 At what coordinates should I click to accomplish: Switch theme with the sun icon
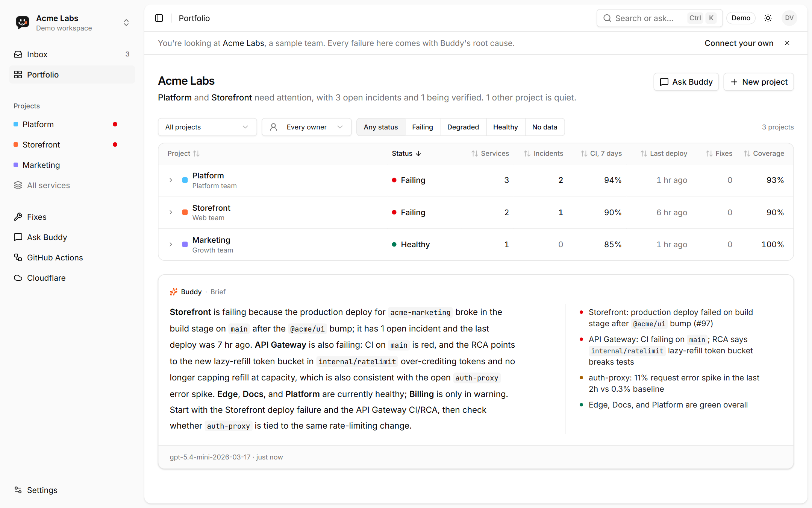[768, 18]
